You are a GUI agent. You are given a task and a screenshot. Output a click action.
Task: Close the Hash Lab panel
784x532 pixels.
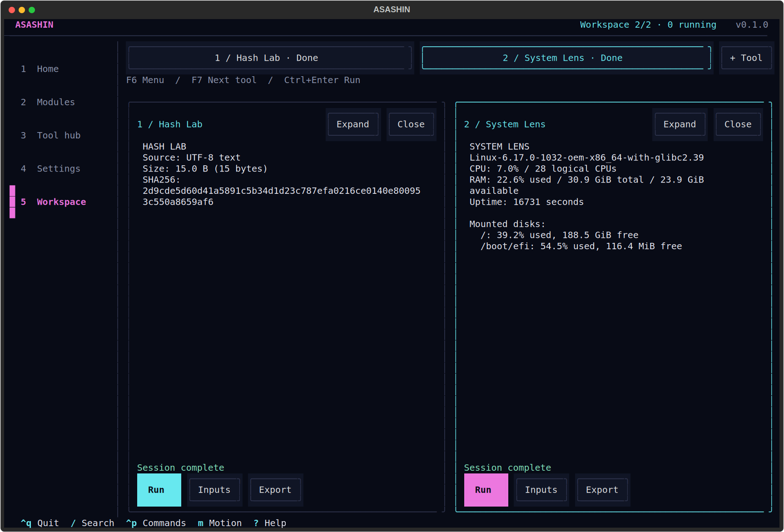point(411,124)
